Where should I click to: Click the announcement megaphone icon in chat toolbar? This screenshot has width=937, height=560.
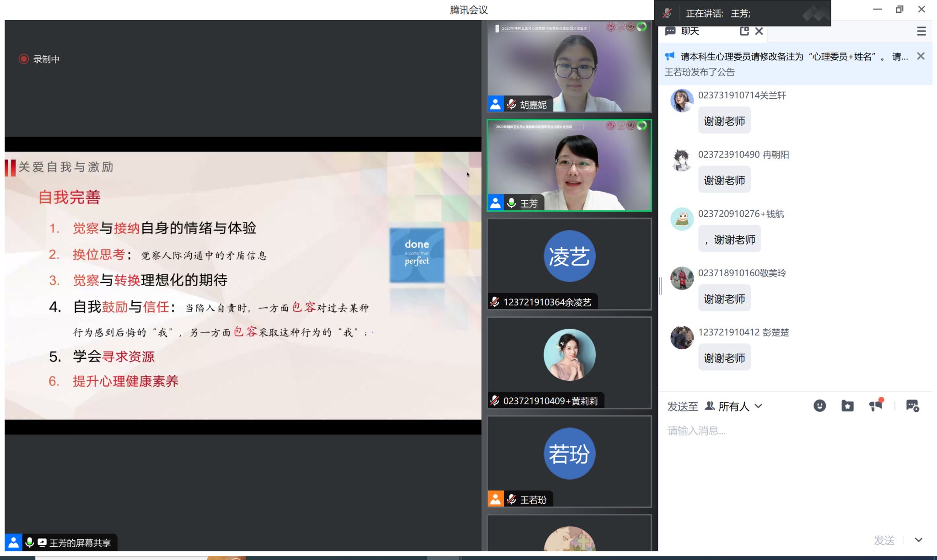876,405
